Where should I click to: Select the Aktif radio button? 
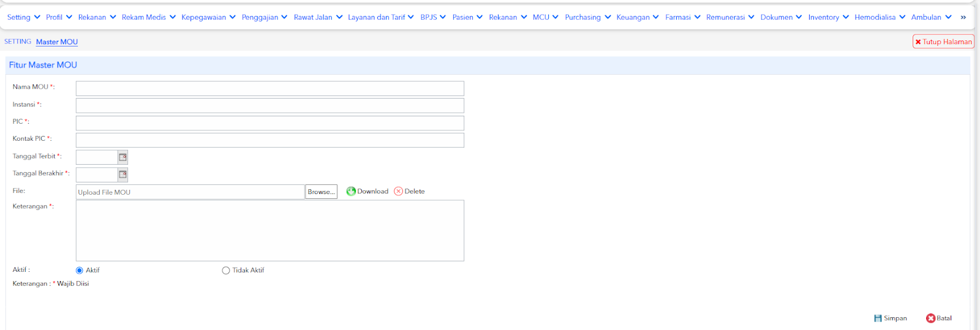coord(80,270)
